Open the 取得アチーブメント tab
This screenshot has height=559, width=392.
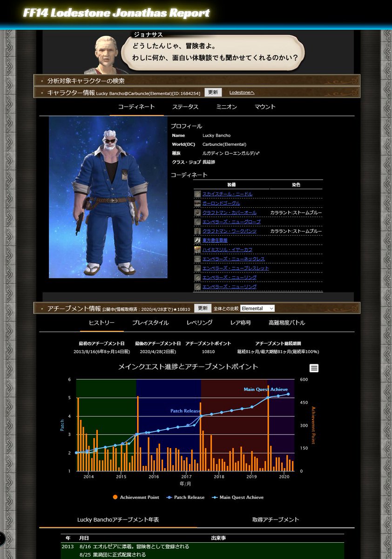(276, 519)
